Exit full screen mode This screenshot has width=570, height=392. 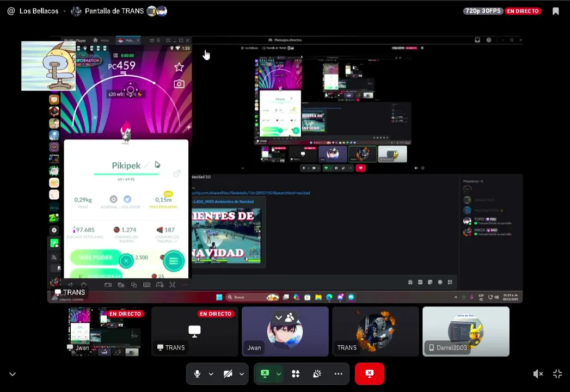[x=557, y=374]
